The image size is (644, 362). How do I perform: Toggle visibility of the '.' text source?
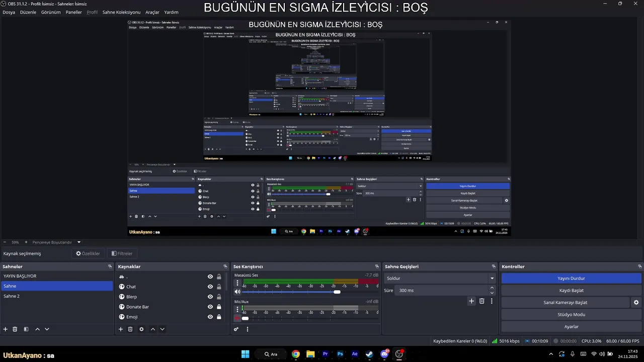pyautogui.click(x=210, y=277)
